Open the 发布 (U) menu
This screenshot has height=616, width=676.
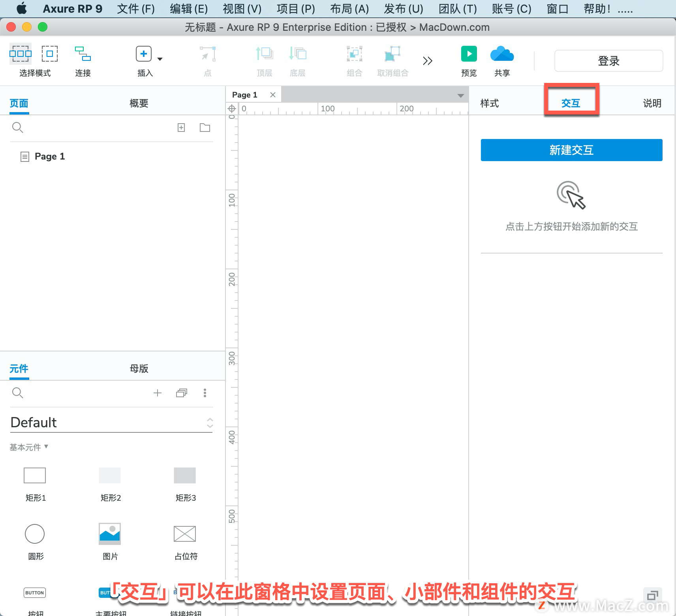pyautogui.click(x=404, y=9)
